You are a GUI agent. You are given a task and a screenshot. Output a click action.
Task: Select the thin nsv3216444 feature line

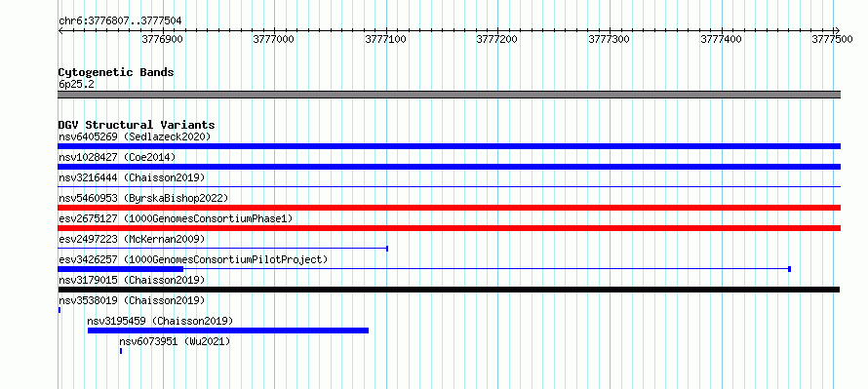(449, 187)
